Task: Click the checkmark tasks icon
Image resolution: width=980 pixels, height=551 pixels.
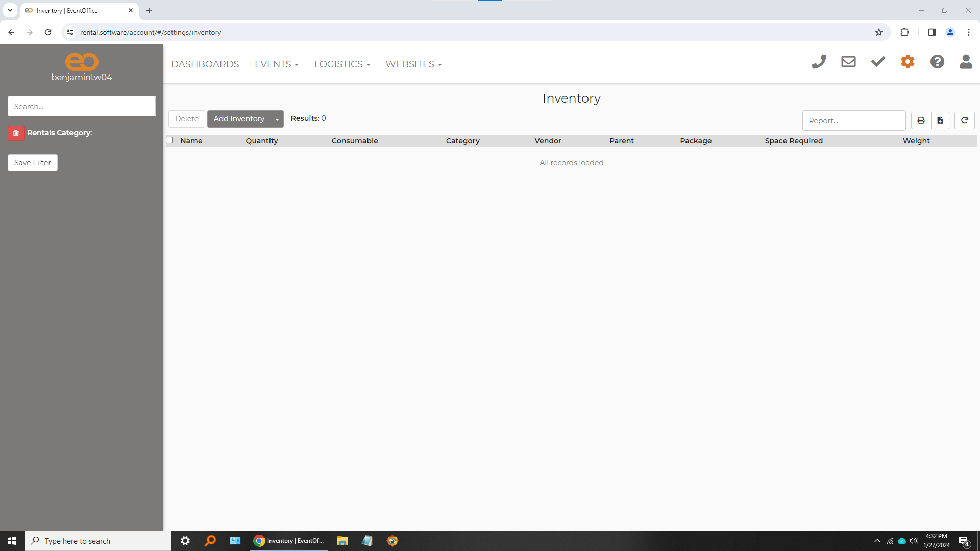Action: coord(878,62)
